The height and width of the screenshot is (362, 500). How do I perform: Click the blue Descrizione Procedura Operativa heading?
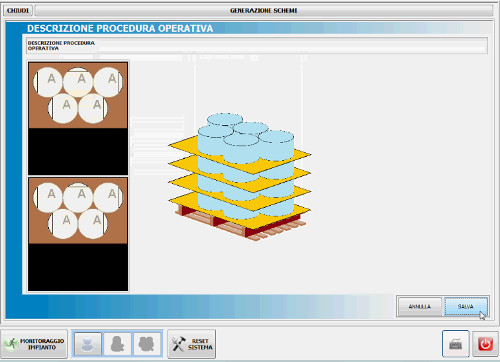(120, 29)
